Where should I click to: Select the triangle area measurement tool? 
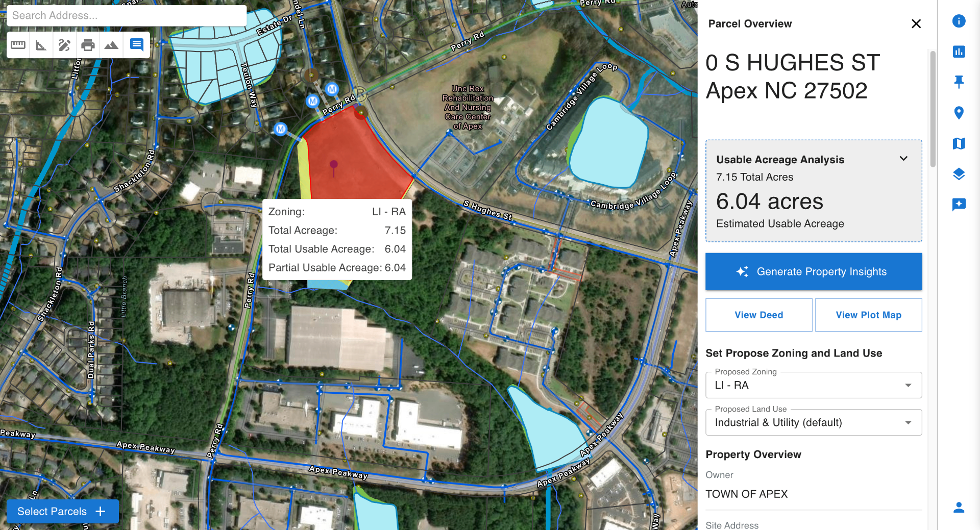click(x=41, y=45)
